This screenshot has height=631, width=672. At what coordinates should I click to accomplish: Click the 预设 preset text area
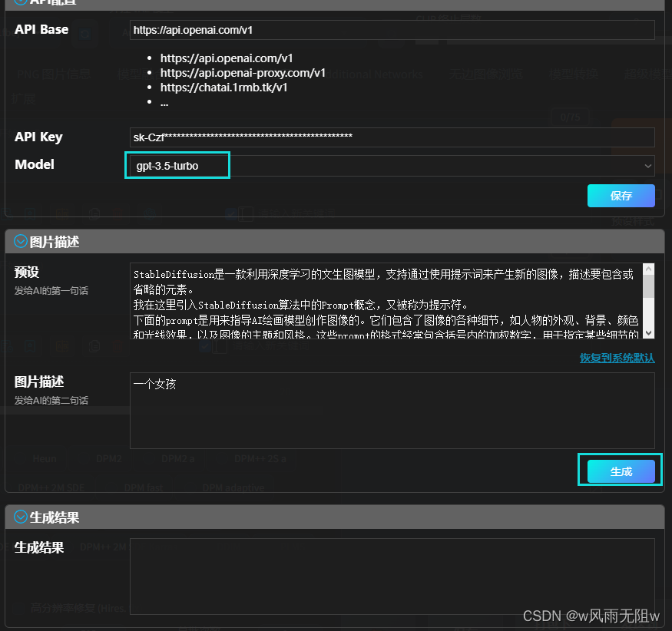pos(386,301)
